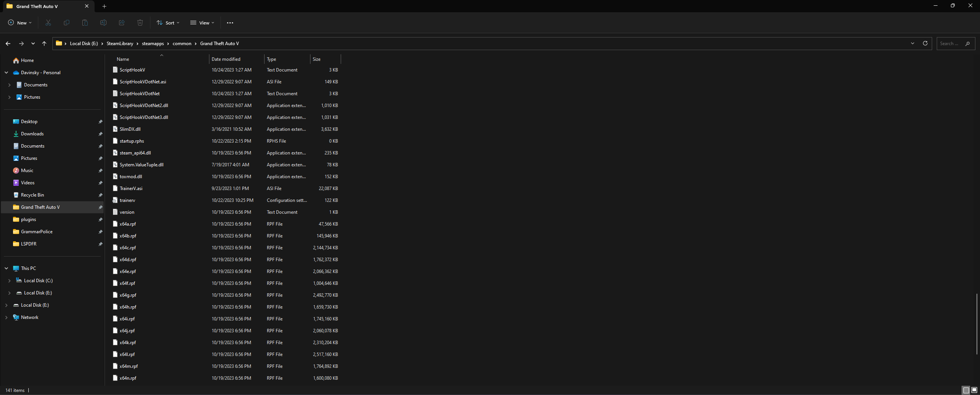The image size is (980, 395).
Task: Click SteamLibrary in the address breadcrumb
Action: pos(120,44)
